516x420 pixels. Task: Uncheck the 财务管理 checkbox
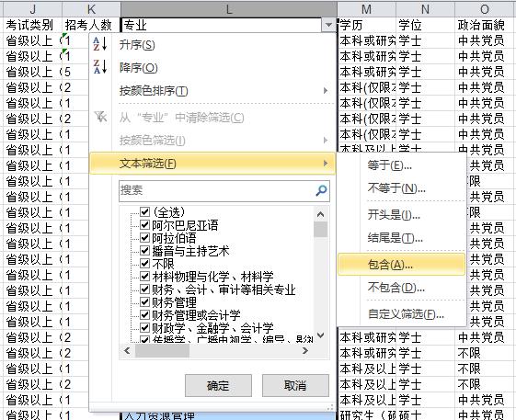[x=144, y=301]
